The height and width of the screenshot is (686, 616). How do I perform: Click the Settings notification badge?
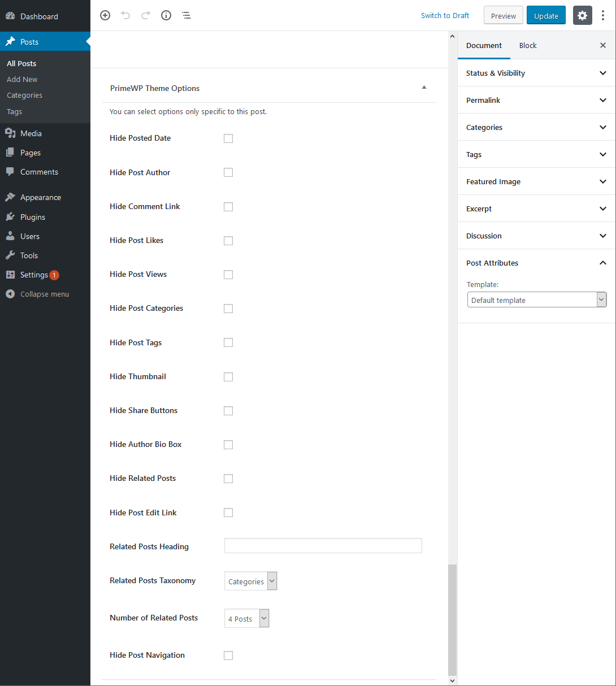coord(54,275)
